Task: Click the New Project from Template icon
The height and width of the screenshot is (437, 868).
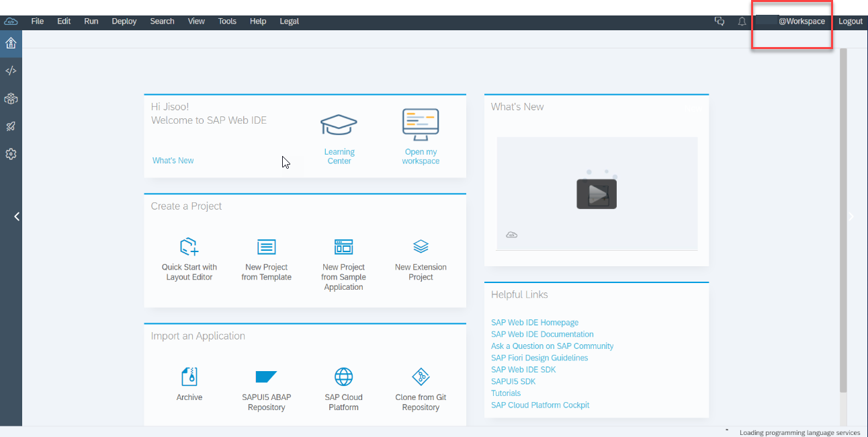Action: click(267, 247)
